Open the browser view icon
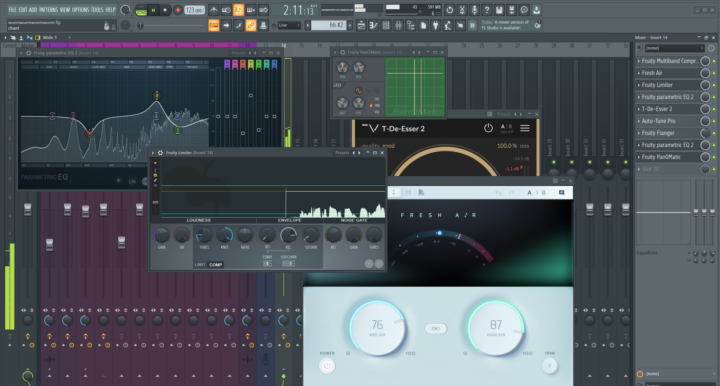Image resolution: width=720 pixels, height=386 pixels. pyautogui.click(x=411, y=26)
